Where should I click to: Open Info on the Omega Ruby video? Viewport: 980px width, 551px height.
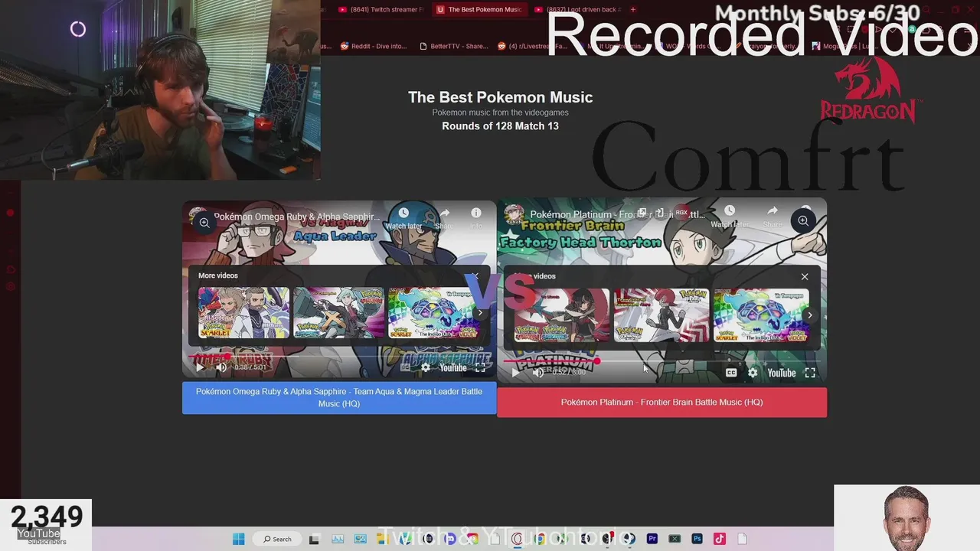tap(475, 218)
